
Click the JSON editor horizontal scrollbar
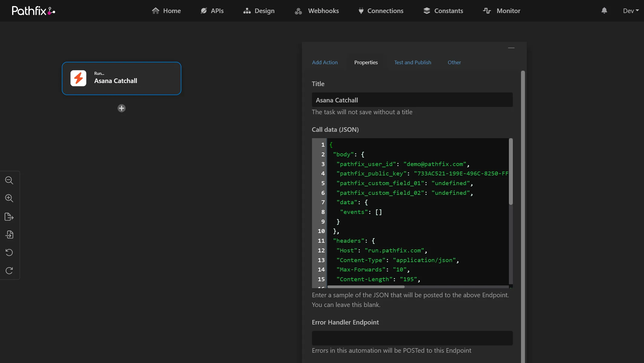point(366,287)
